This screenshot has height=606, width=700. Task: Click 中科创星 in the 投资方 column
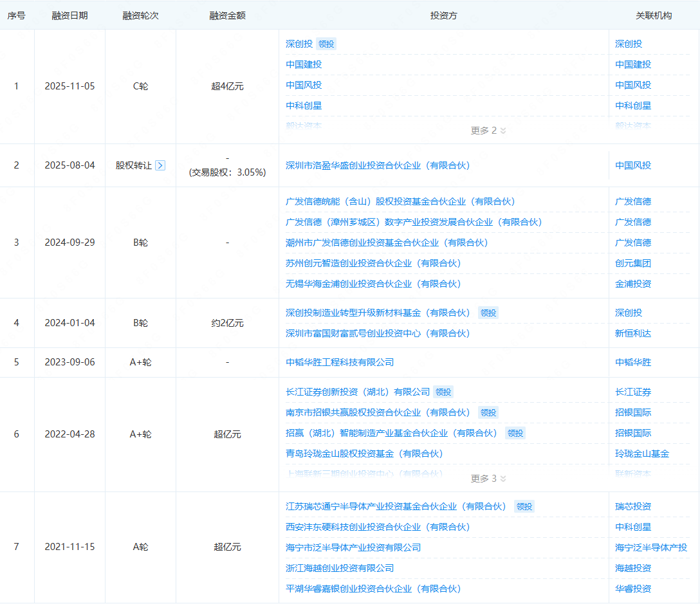(304, 106)
